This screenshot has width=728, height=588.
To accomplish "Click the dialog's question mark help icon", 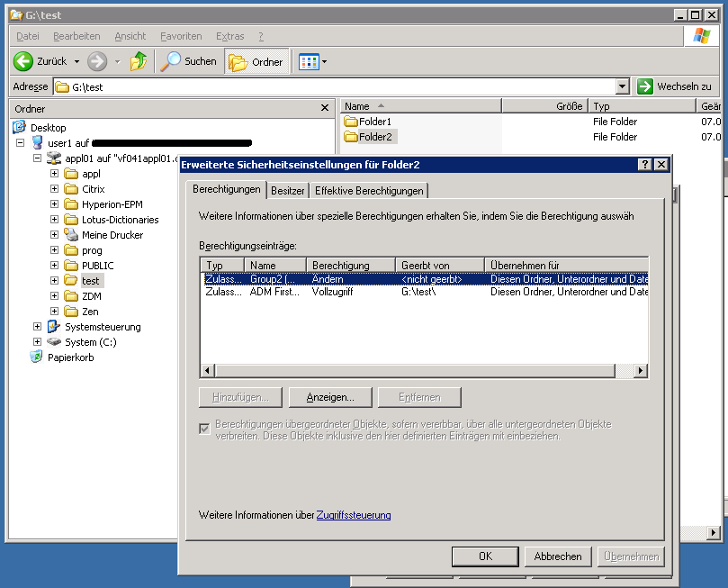I will tap(645, 165).
